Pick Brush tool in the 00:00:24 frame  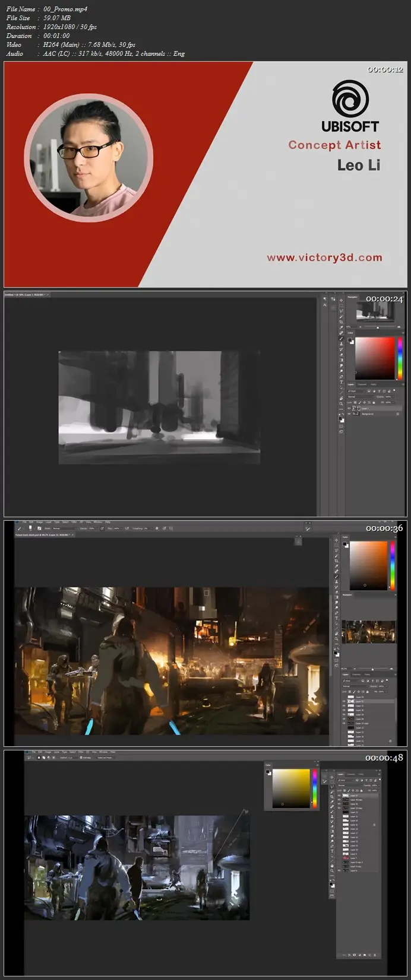(342, 339)
